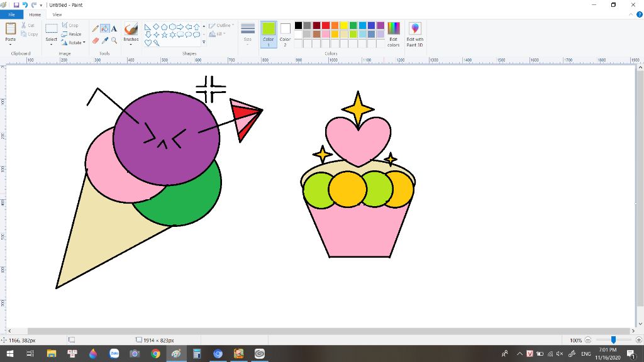Open the Customize Quick Access Toolbar arrow

[41, 5]
